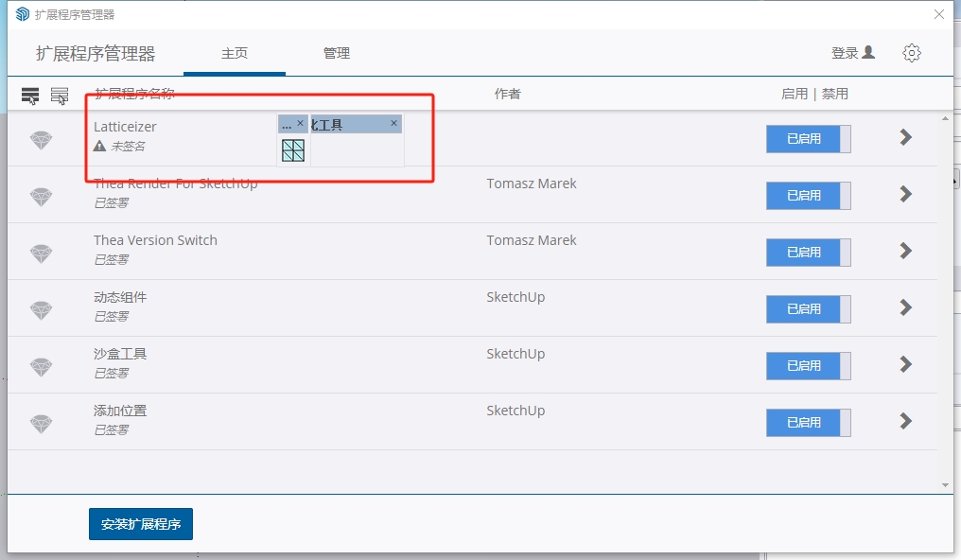Deselect all extensions list icon
The image size is (961, 560).
pyautogui.click(x=60, y=96)
